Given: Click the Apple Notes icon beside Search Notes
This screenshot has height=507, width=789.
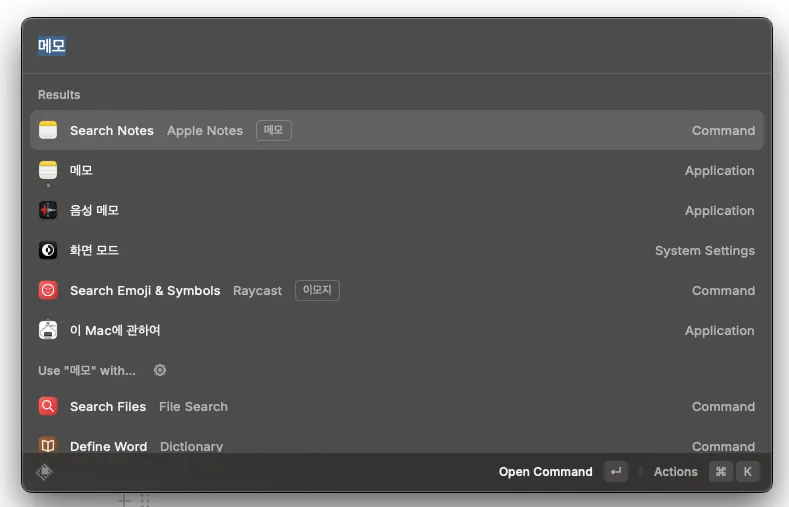Looking at the screenshot, I should point(48,130).
